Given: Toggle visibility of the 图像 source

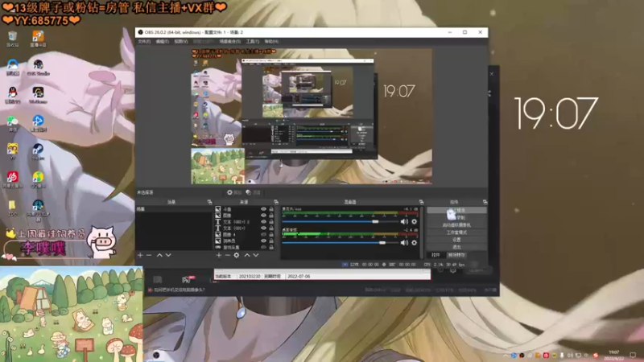Looking at the screenshot, I should [264, 216].
